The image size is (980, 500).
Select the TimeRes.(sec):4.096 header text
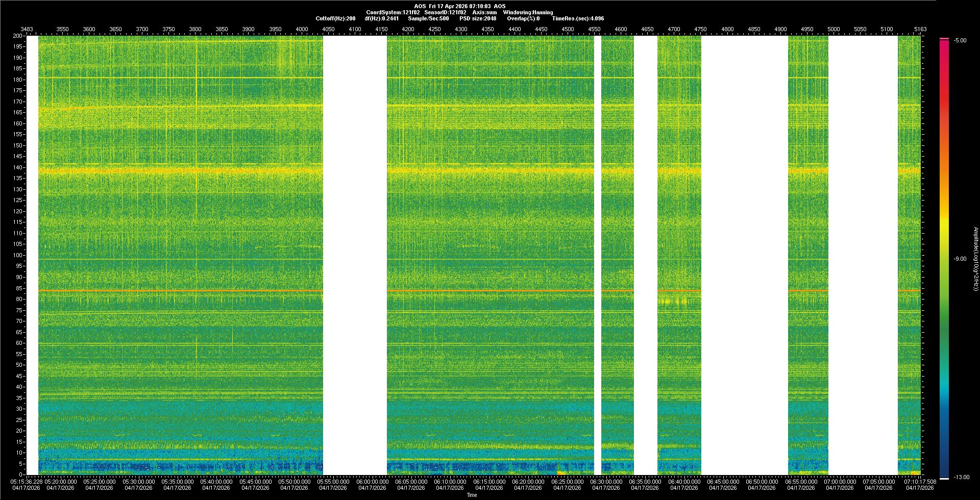click(x=578, y=18)
